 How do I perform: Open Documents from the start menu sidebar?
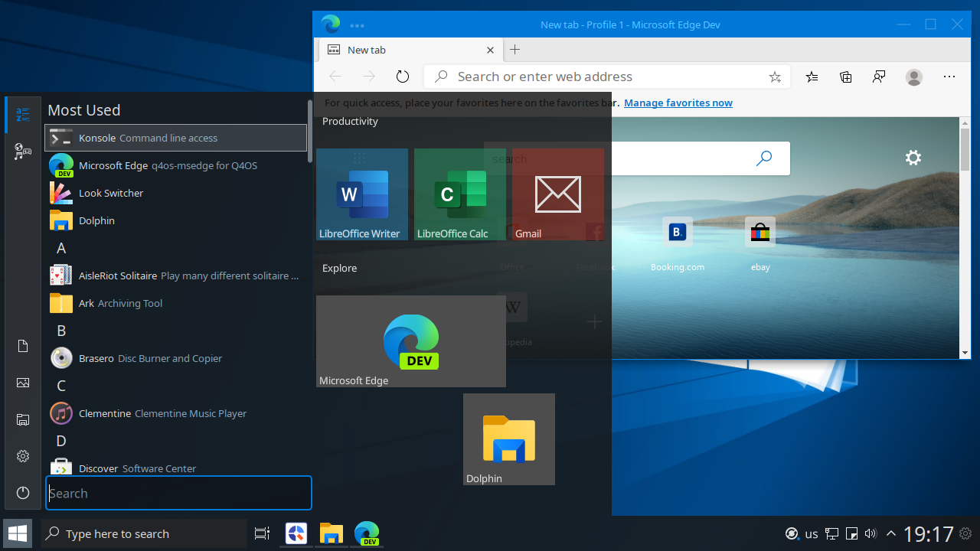click(23, 347)
